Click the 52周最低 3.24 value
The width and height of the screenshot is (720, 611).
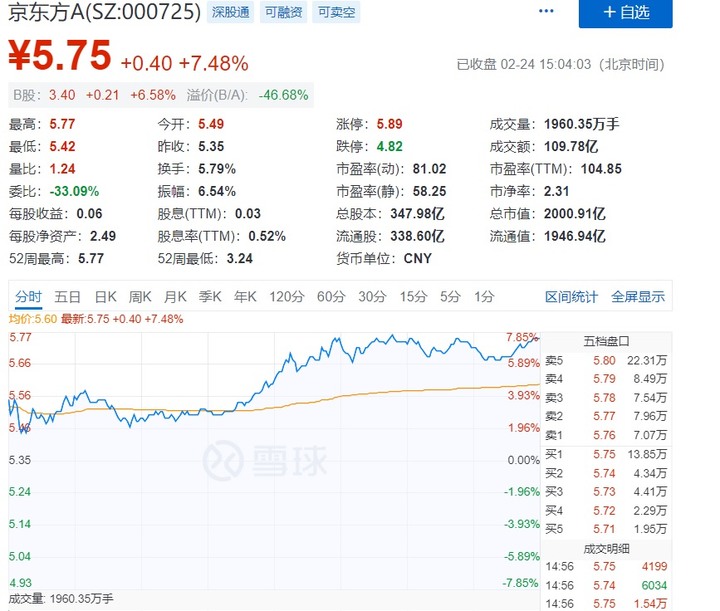pos(239,258)
